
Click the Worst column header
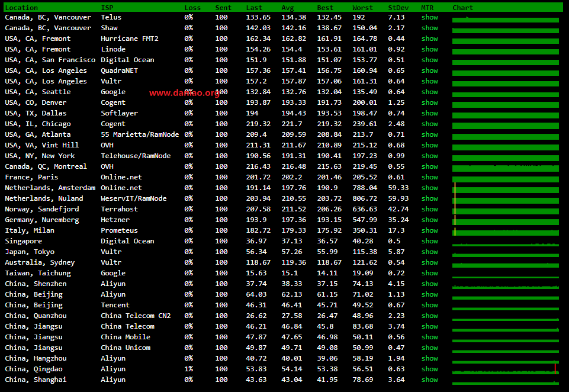click(x=362, y=8)
